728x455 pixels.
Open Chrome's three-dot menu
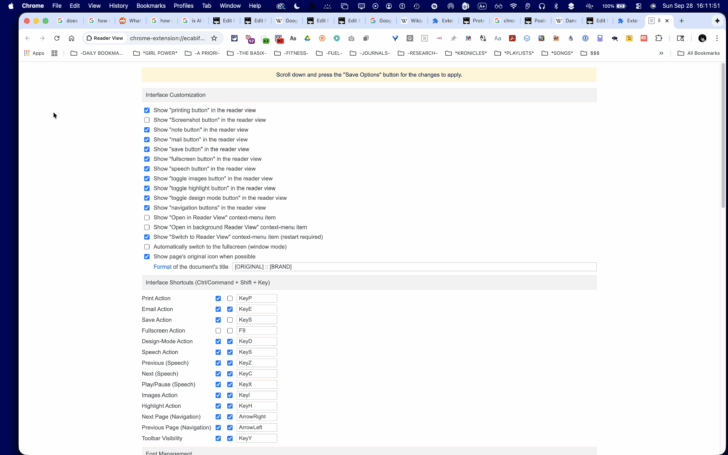click(717, 39)
